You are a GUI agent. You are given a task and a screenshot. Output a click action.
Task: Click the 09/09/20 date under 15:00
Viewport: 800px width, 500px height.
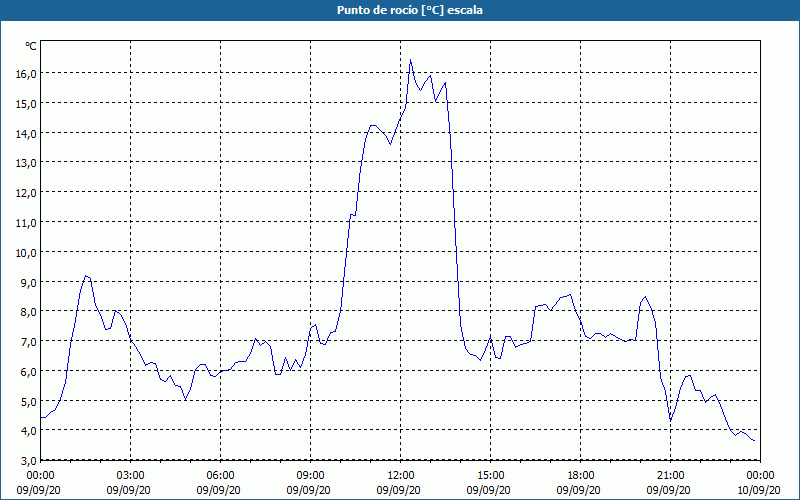coord(489,490)
